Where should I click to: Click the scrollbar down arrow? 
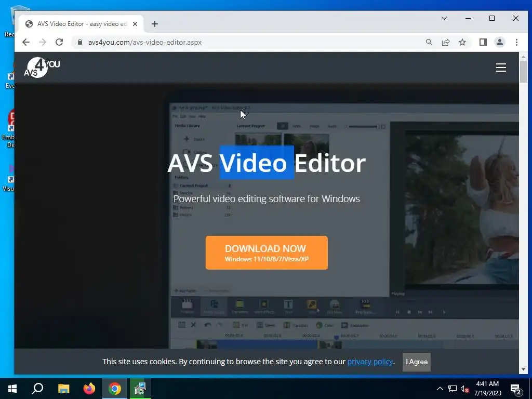(x=523, y=369)
